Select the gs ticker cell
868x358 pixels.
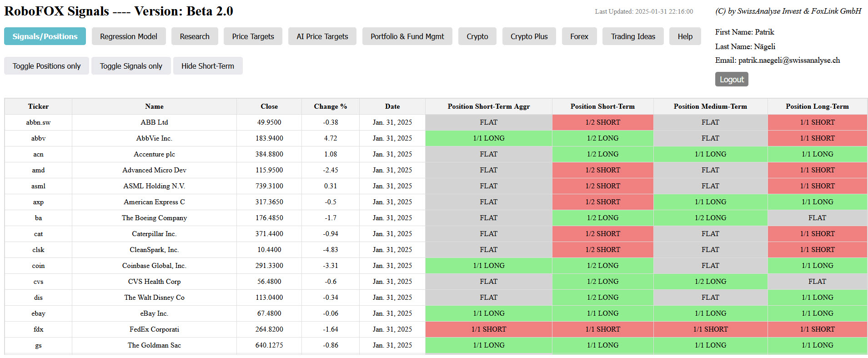[x=38, y=345]
